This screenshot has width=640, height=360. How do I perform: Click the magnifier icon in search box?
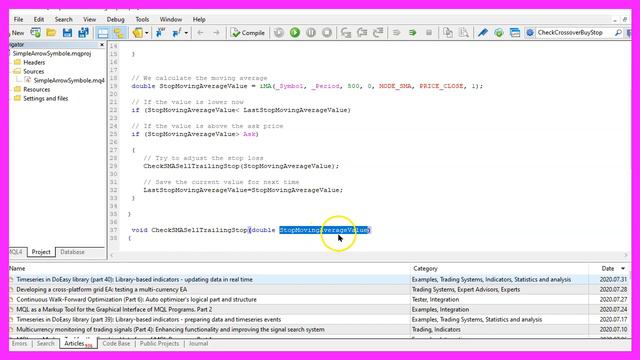tap(618, 33)
